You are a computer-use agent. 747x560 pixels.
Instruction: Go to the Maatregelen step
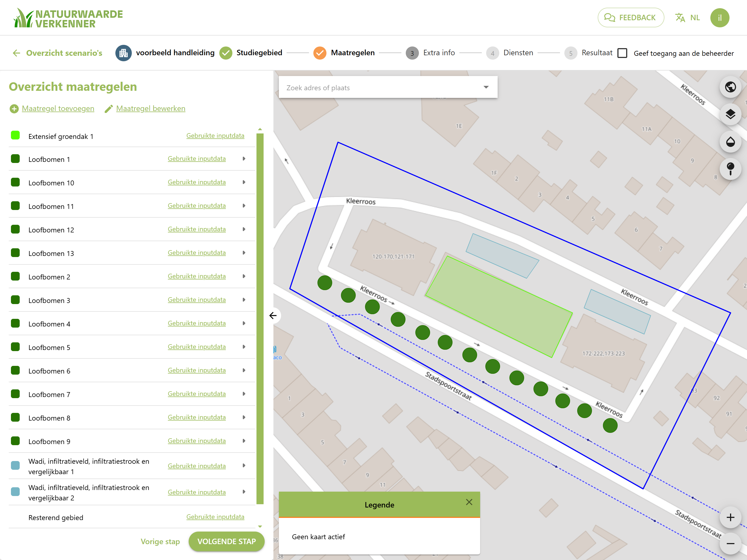tap(352, 53)
